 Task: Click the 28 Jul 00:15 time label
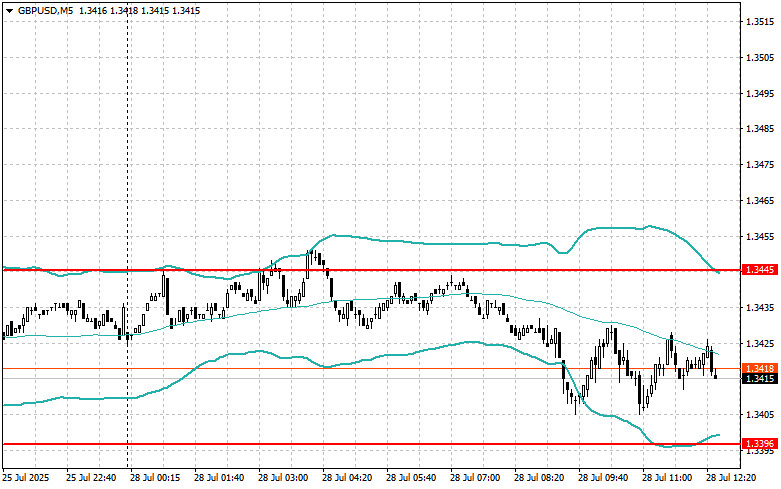click(x=155, y=478)
